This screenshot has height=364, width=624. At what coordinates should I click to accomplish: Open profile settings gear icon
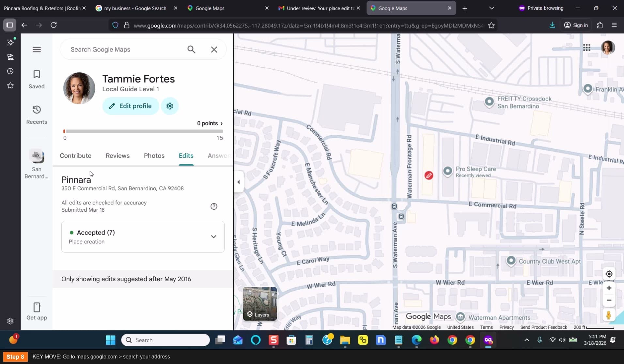(170, 106)
